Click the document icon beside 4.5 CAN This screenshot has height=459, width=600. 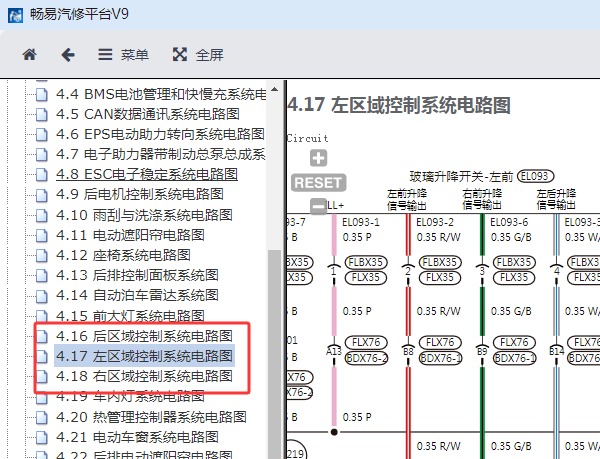[42, 114]
